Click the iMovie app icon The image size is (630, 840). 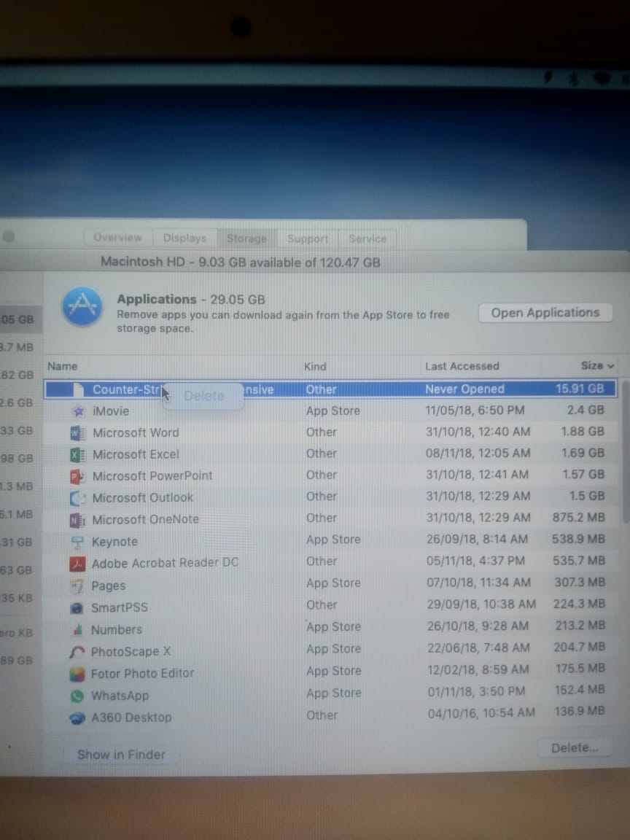[79, 411]
